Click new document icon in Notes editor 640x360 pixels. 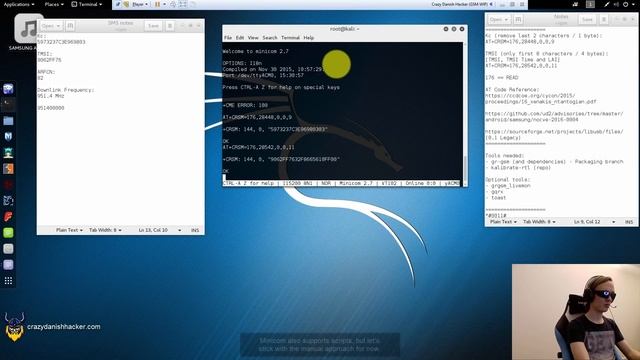pyautogui.click(x=518, y=19)
